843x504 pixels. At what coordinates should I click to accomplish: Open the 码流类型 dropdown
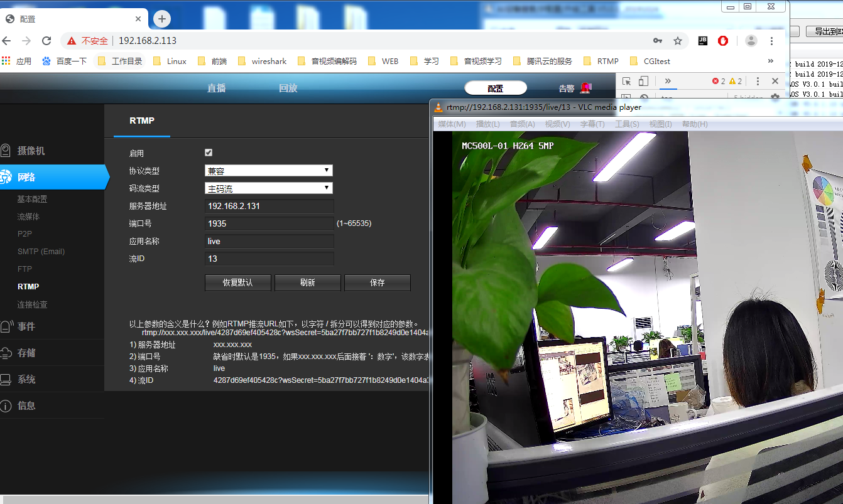tap(268, 188)
